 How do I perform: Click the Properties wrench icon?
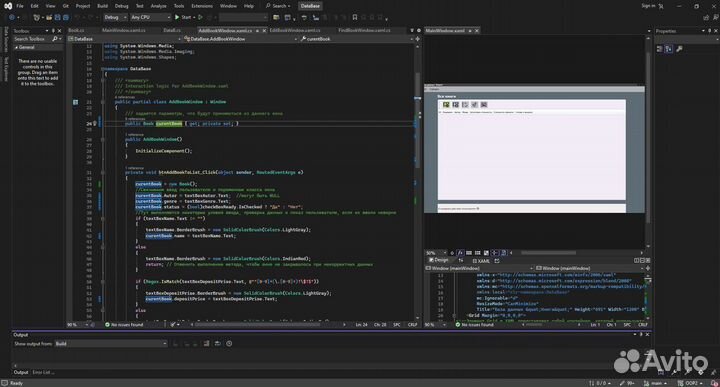679,49
